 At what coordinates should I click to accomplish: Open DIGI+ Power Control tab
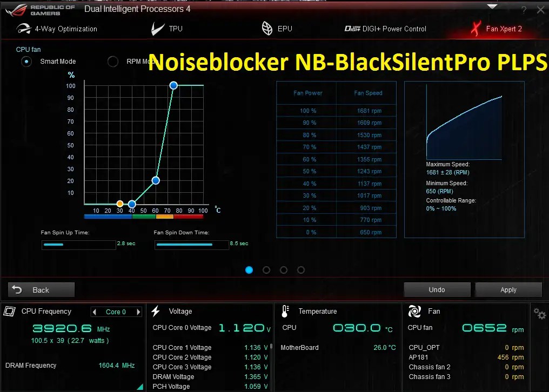[385, 29]
